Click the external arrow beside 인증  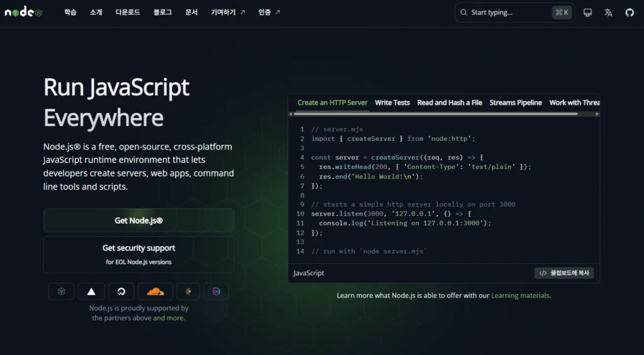277,13
